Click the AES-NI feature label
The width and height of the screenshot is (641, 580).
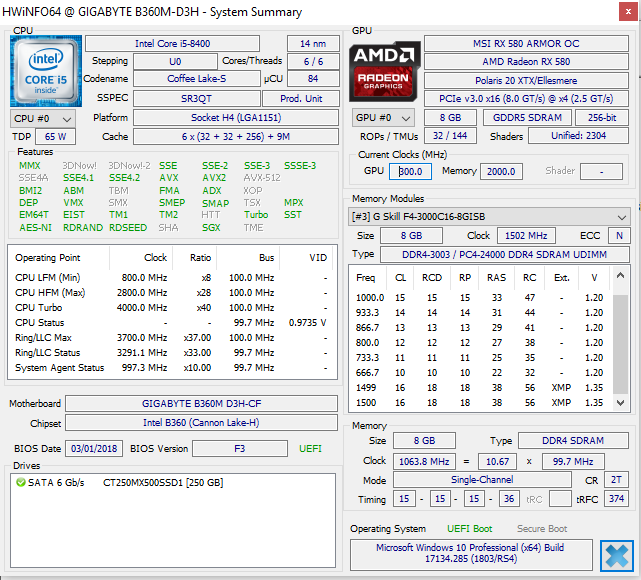36,227
